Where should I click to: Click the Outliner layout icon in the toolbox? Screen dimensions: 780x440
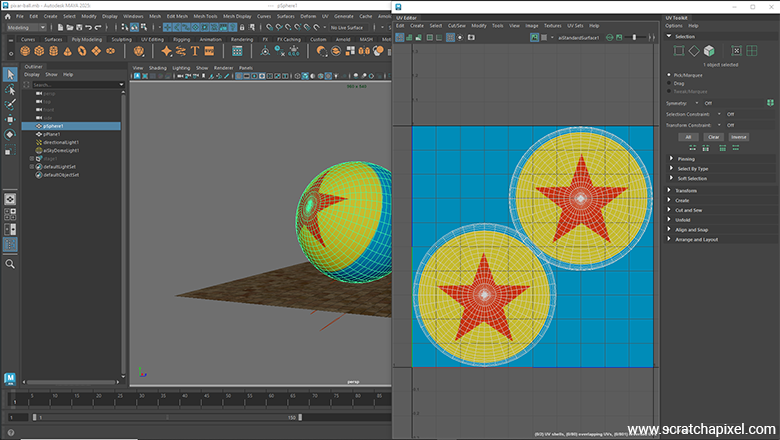(10, 244)
